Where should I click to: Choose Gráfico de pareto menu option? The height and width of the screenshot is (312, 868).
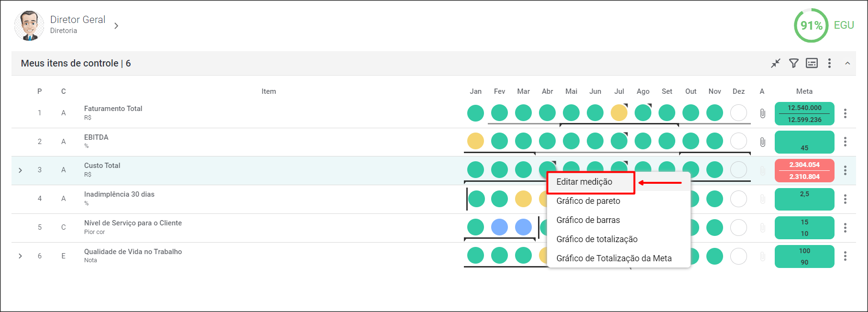tap(588, 201)
